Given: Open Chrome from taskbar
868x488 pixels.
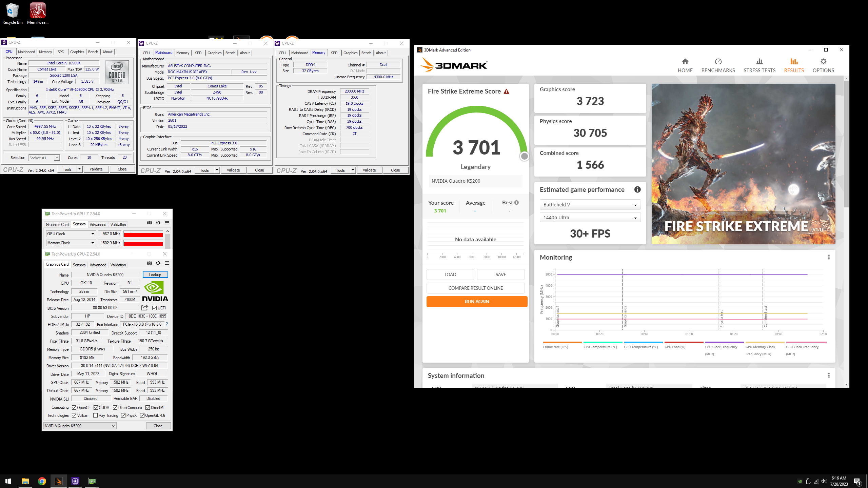Looking at the screenshot, I should click(x=42, y=481).
